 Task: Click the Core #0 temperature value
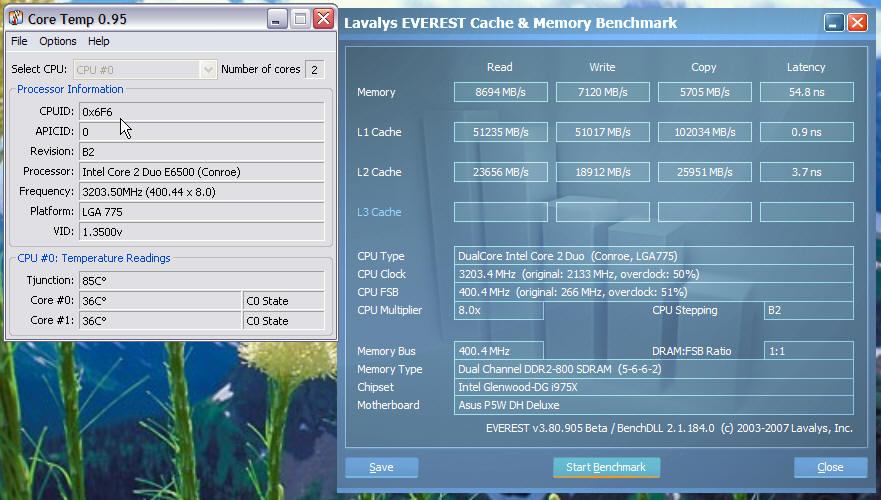pyautogui.click(x=160, y=301)
